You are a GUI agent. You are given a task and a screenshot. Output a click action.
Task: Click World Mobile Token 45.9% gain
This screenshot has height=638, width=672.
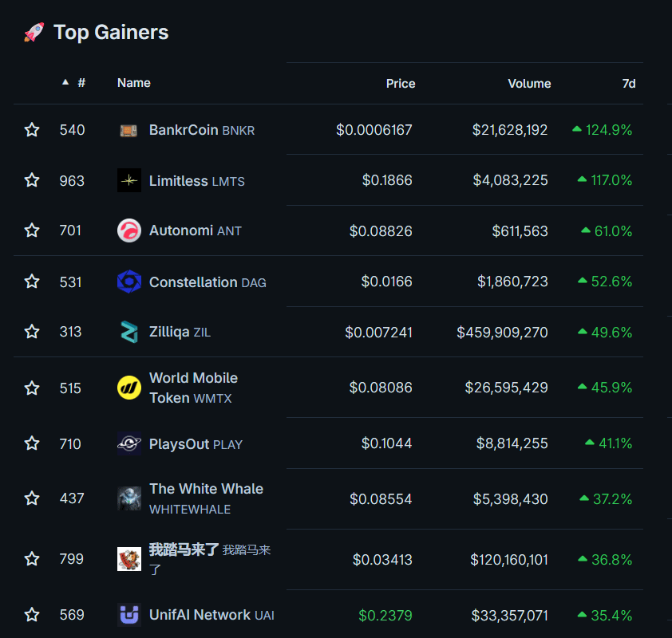click(605, 388)
